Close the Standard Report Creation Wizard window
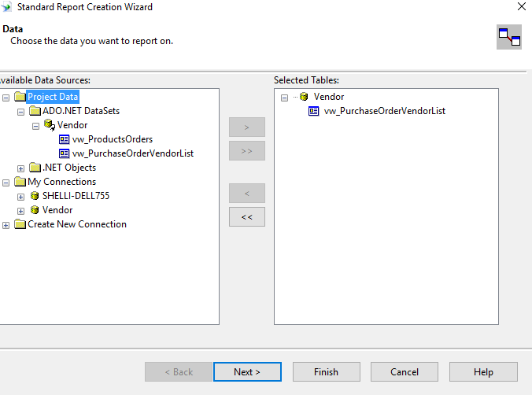Screen dimensions: 532x395 pyautogui.click(x=522, y=6)
